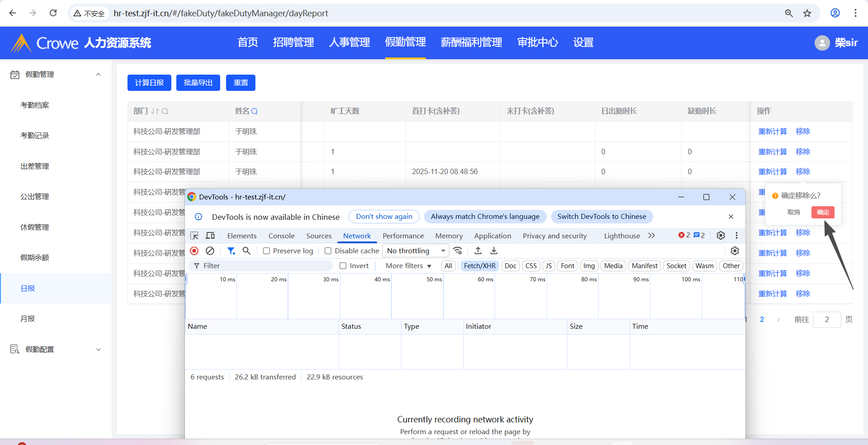868x445 pixels.
Task: Click the stop recording network log icon
Action: coord(194,251)
